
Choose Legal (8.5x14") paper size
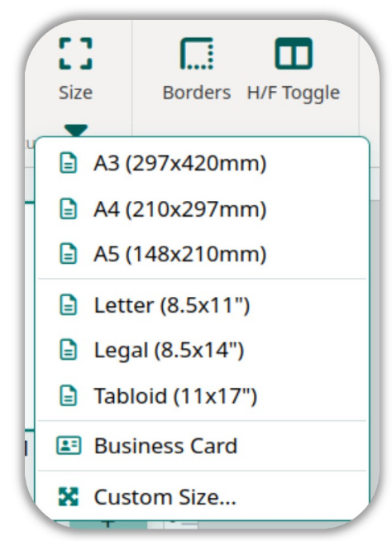coord(202,350)
